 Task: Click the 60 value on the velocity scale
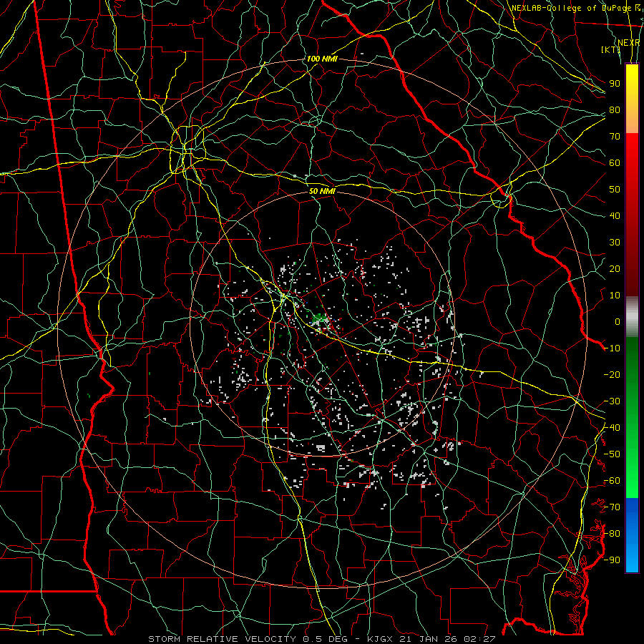[x=615, y=162]
